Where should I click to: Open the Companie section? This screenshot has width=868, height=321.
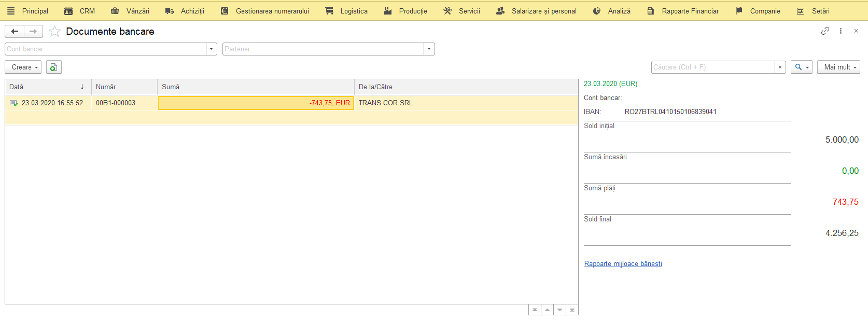[765, 11]
